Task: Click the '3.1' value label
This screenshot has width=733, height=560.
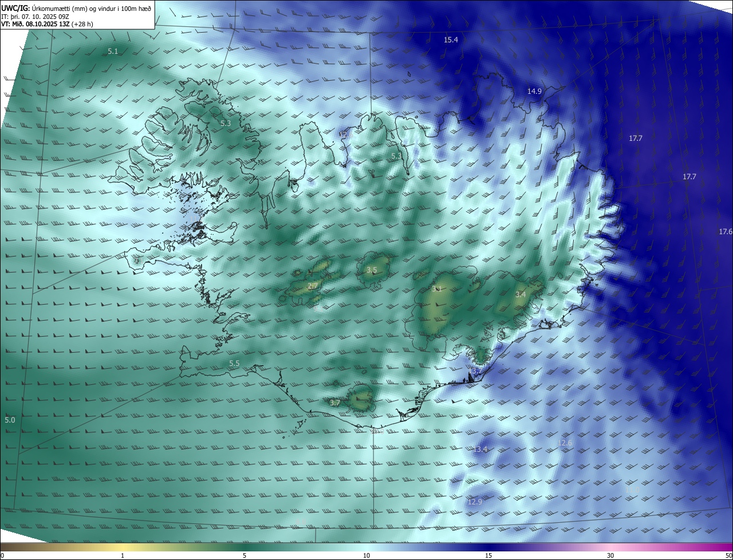Action: point(436,289)
